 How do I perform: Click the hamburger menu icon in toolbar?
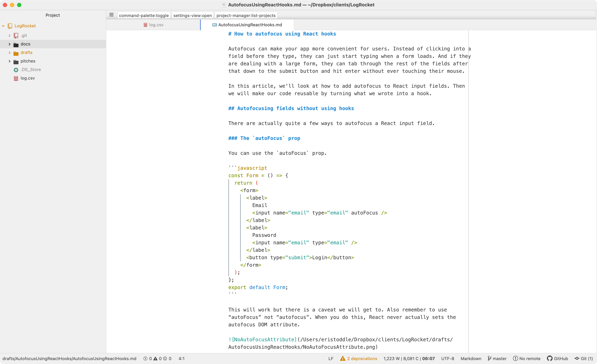(x=111, y=15)
